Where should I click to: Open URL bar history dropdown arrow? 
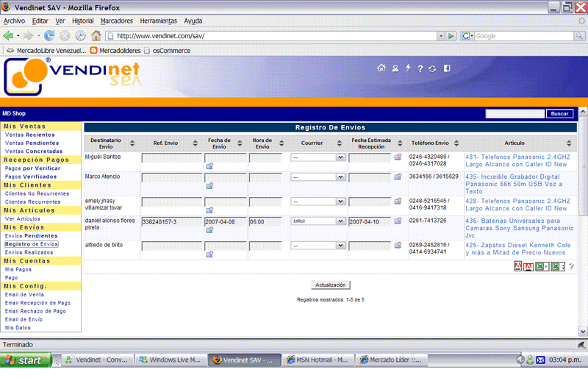(441, 36)
